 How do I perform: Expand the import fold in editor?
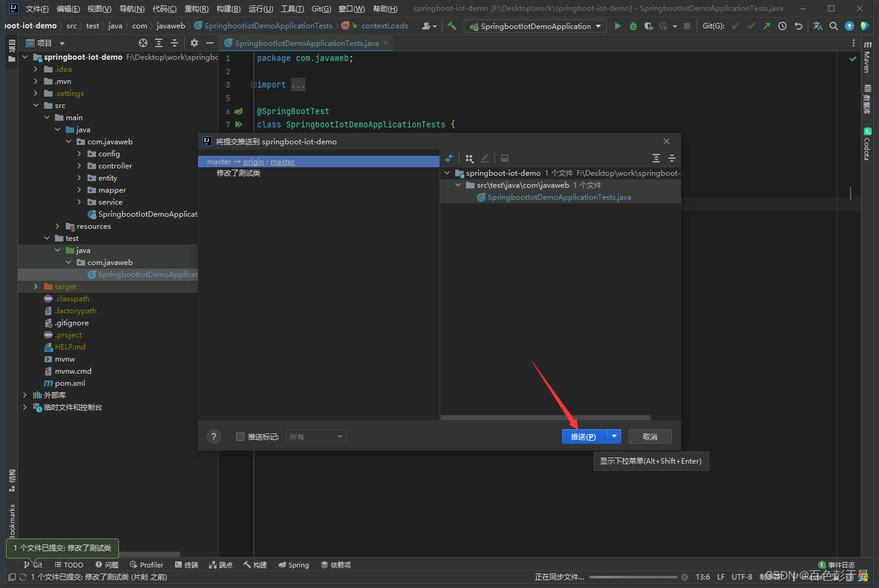[x=254, y=85]
